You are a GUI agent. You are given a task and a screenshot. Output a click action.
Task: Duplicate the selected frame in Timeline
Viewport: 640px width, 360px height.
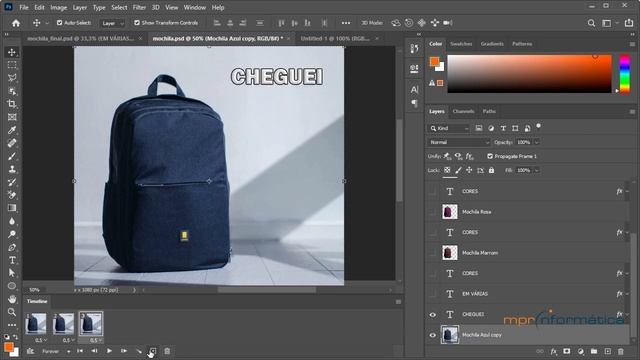pyautogui.click(x=153, y=351)
